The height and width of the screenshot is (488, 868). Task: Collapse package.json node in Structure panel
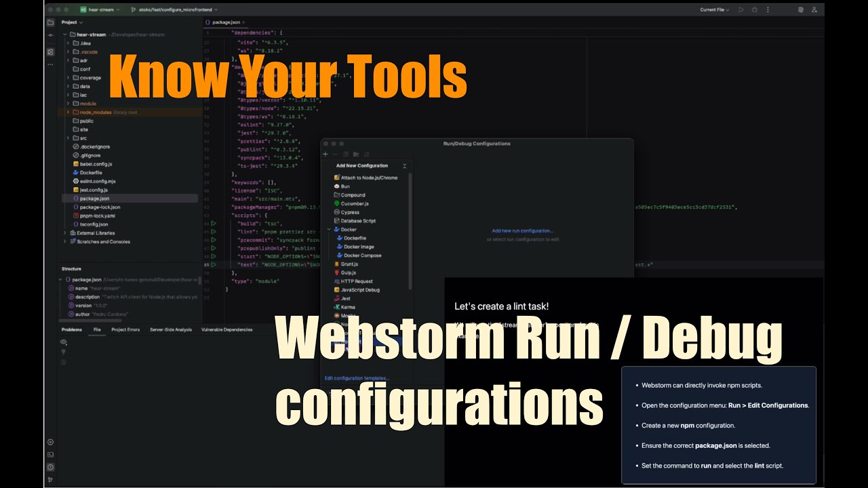(x=60, y=279)
